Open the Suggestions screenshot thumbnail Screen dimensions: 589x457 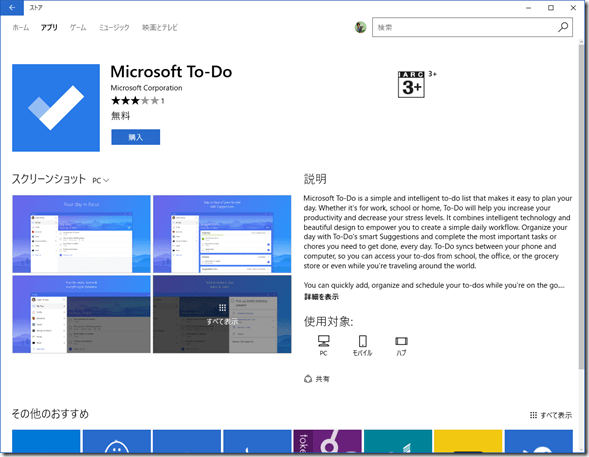point(222,234)
